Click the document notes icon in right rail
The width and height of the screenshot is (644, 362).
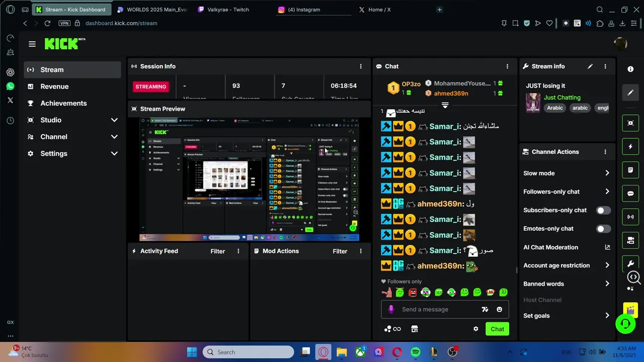tap(630, 170)
